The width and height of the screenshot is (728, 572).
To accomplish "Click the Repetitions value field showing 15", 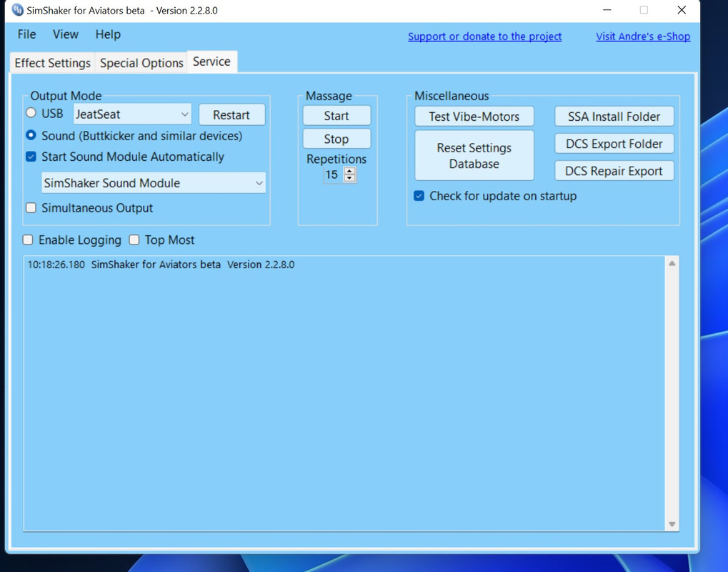I will 334,174.
